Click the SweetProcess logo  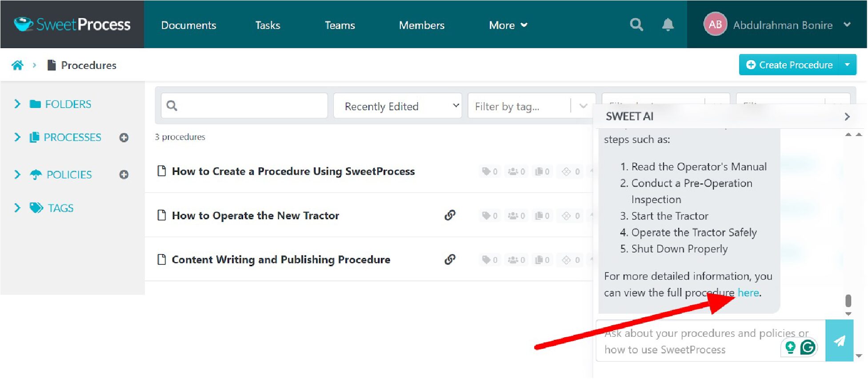click(x=72, y=24)
